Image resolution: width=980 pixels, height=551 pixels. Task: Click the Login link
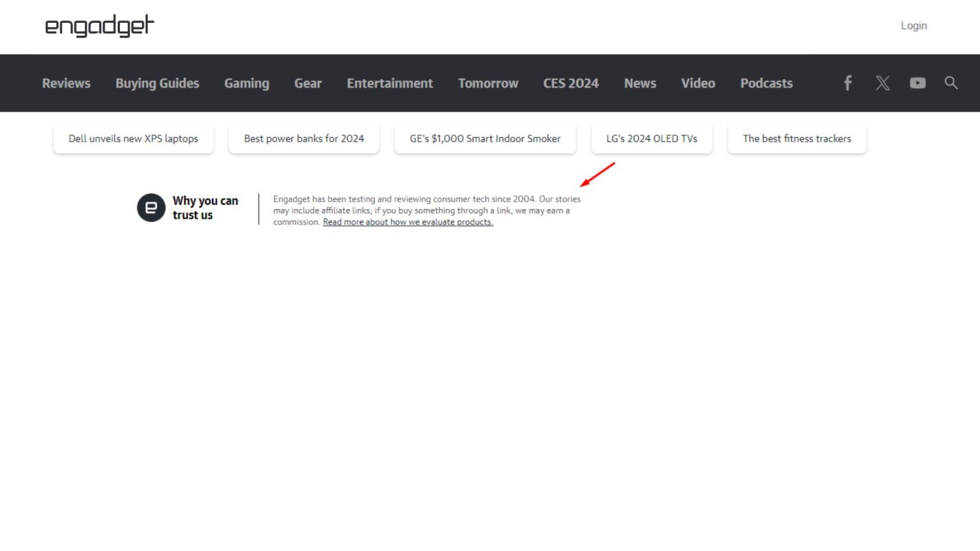coord(914,26)
